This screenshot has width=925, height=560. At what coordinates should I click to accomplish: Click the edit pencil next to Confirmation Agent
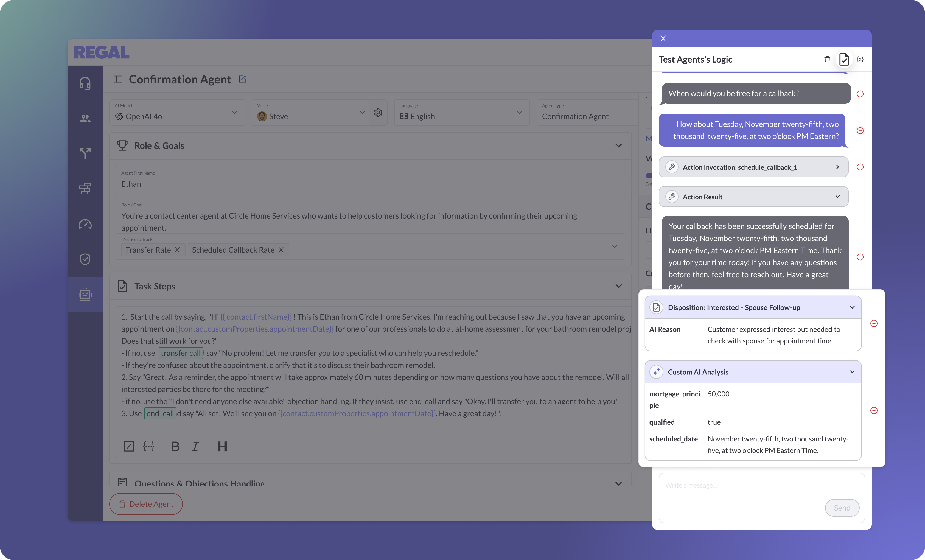pyautogui.click(x=243, y=79)
